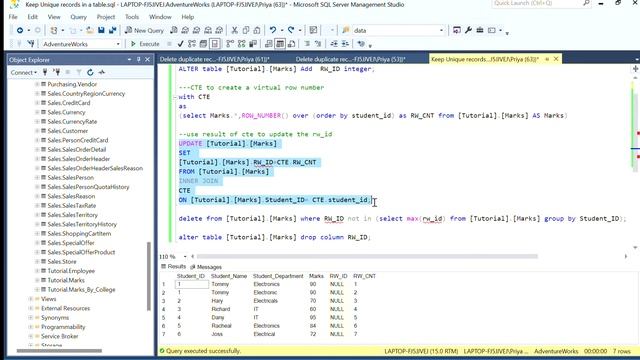Image resolution: width=640 pixels, height=360 pixels.
Task: Click the Open File folder icon
Action: click(x=90, y=30)
